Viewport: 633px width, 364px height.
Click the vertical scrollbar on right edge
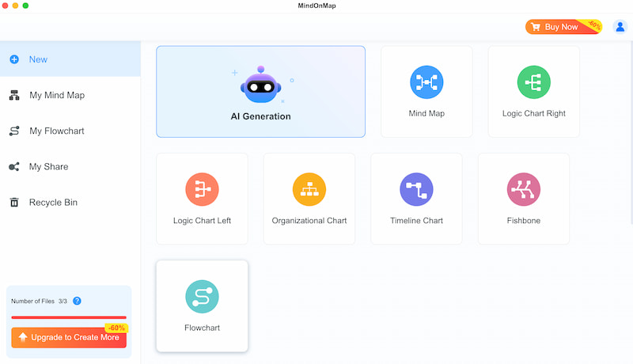631,132
